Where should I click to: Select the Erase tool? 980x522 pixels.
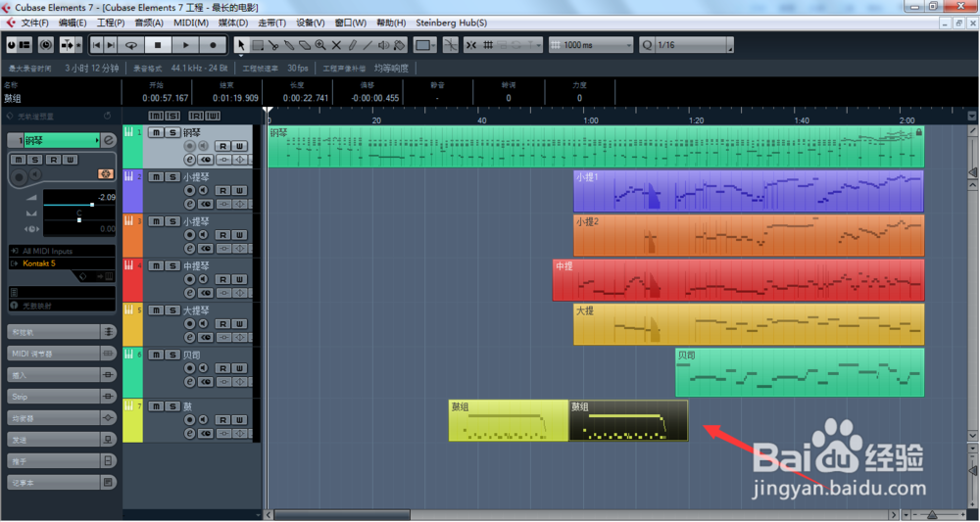305,45
